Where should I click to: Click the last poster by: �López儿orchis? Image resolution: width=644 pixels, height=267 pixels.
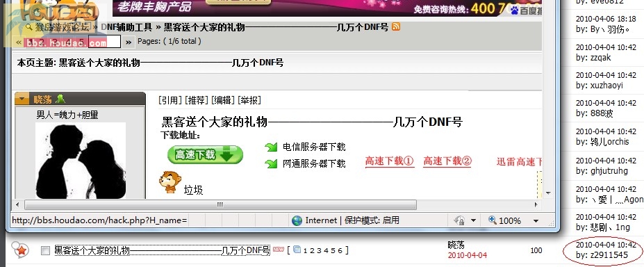pos(602,141)
